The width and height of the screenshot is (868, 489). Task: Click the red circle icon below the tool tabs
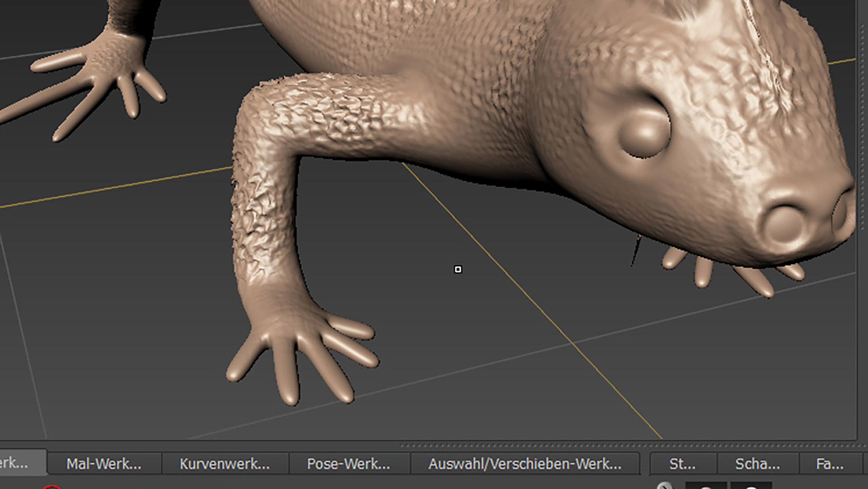pyautogui.click(x=52, y=487)
